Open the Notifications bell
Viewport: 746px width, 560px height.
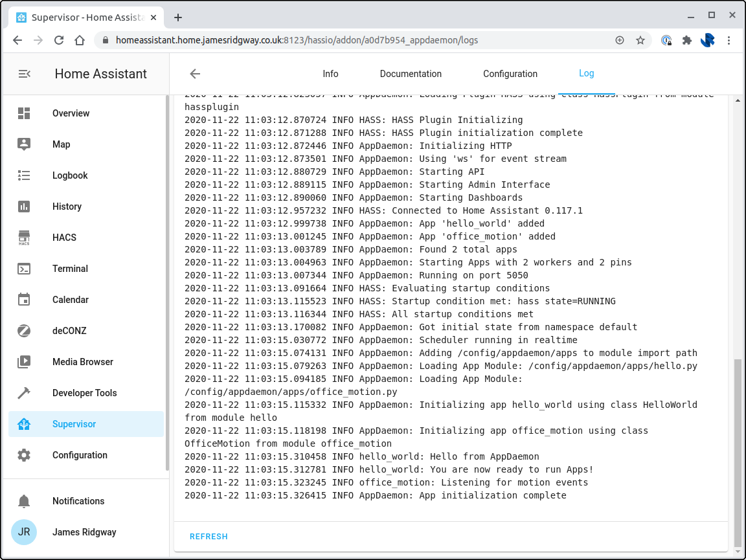click(x=78, y=501)
